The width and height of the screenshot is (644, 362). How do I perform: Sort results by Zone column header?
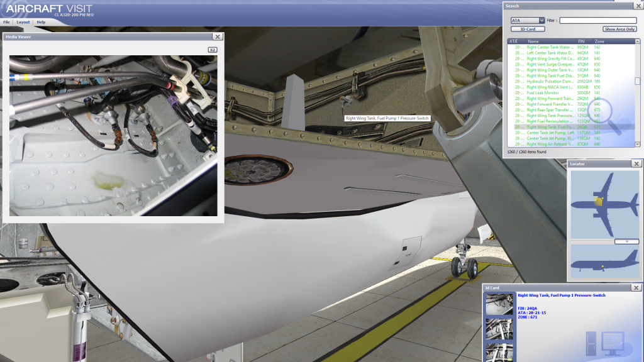614,41
